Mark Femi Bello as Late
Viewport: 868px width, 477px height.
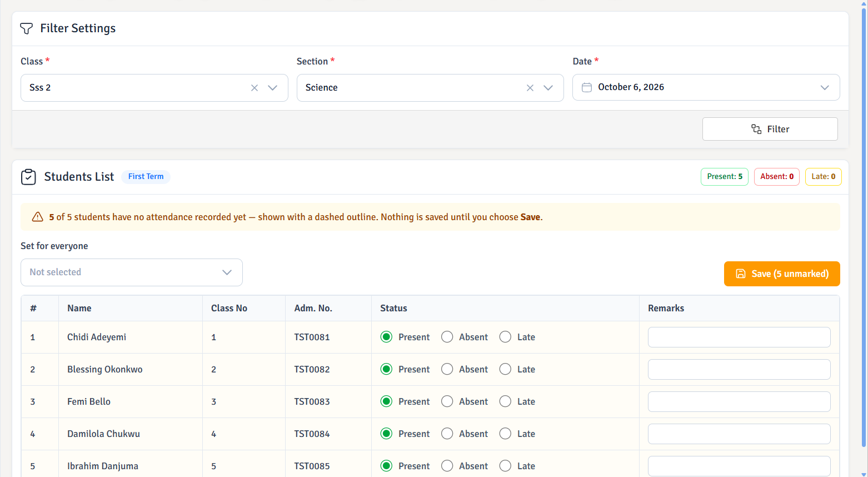(505, 401)
